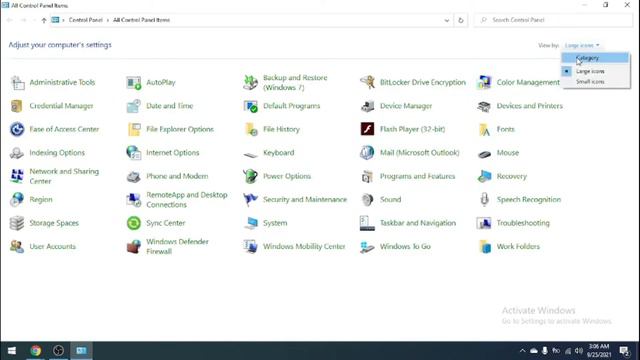Open Ease of Access Center icon
Screen dimensions: 640x360
click(17, 129)
